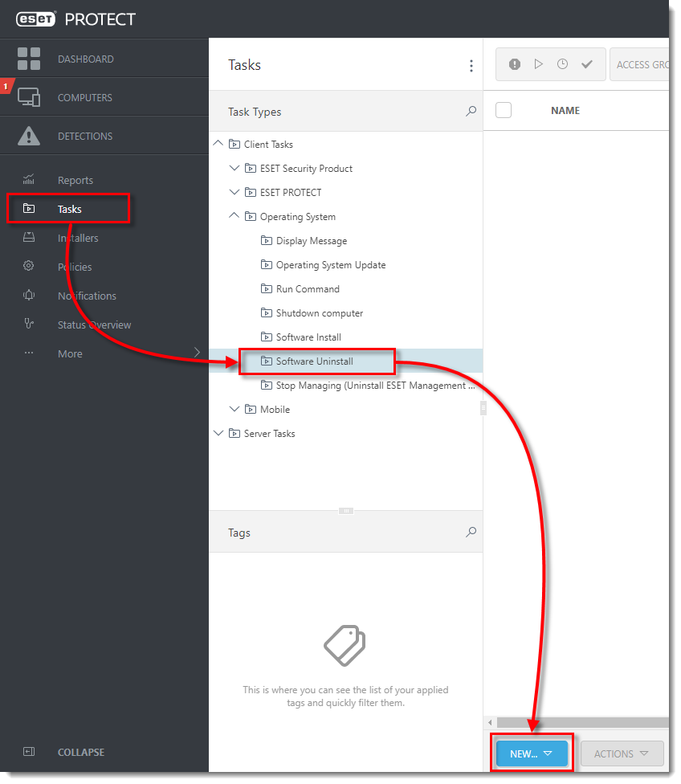The width and height of the screenshot is (681, 784).
Task: Click the Installers icon in sidebar
Action: (29, 237)
